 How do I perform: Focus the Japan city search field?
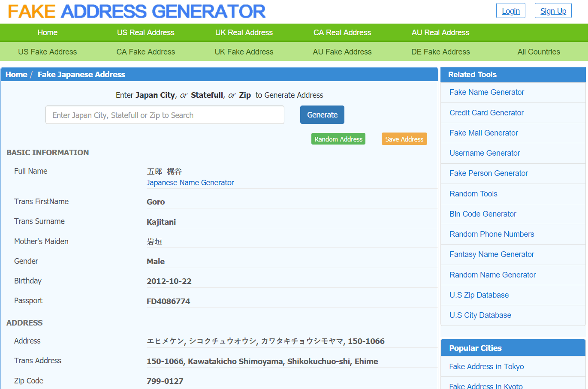click(165, 115)
